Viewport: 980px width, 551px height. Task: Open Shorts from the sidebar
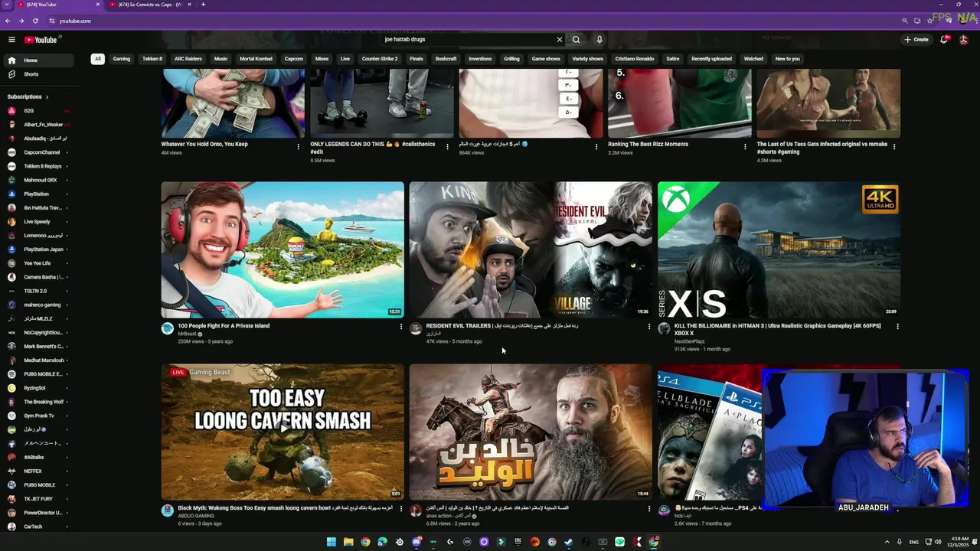point(37,74)
